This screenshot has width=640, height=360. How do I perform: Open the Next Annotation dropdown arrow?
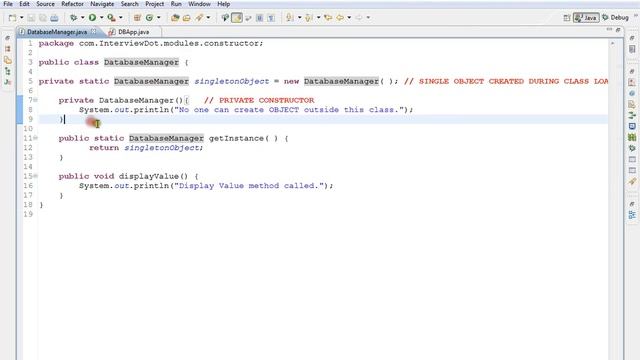(299, 18)
